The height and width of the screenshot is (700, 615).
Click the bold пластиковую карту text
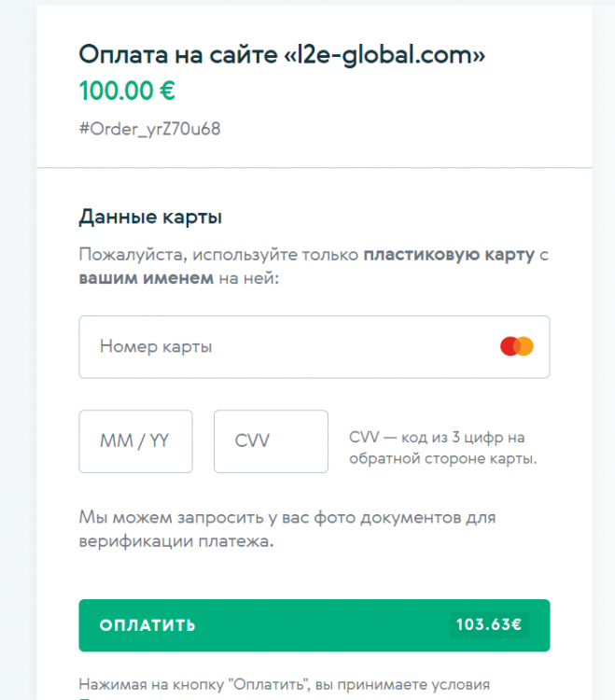click(449, 255)
